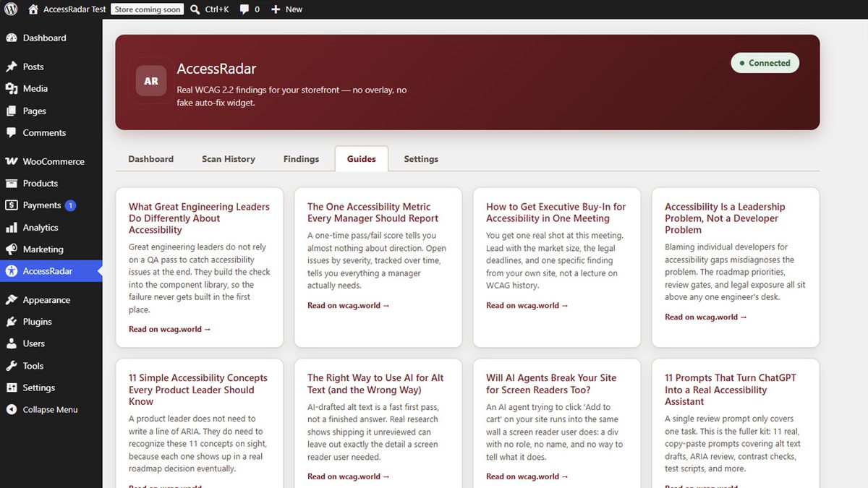Viewport: 868px width, 488px height.
Task: Open 'Accessibility Is a Leadership Problem' guide title
Action: tap(725, 218)
